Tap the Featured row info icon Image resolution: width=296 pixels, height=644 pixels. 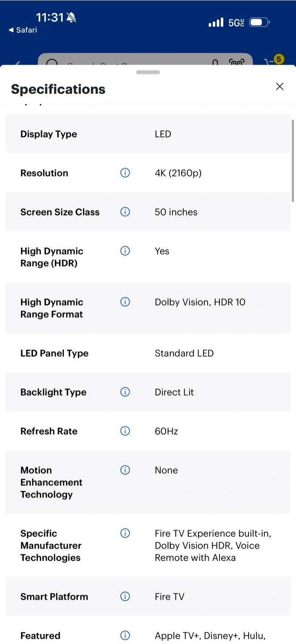click(x=125, y=636)
